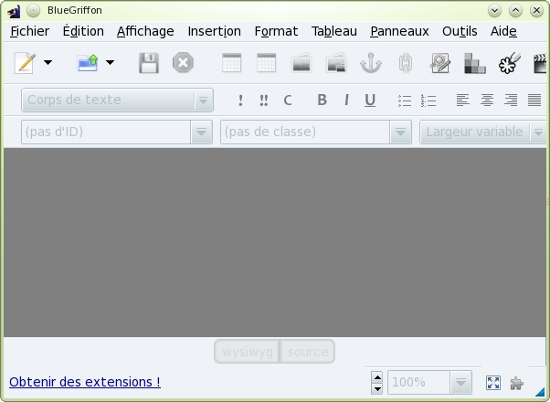Click the puzzle piece add-ons icon
Viewport: 550px width, 402px height.
pos(517,383)
